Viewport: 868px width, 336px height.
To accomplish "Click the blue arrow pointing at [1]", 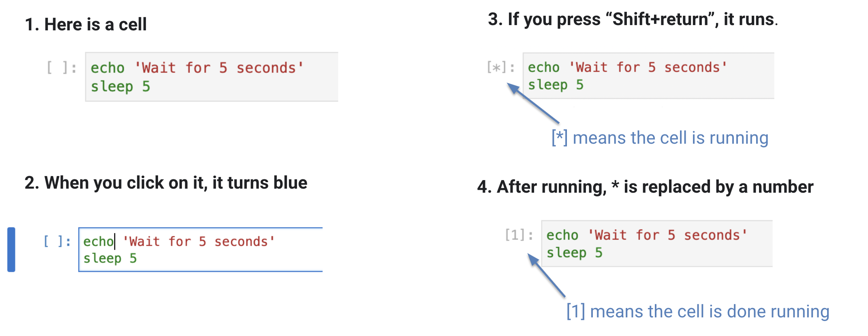I will (x=546, y=275).
